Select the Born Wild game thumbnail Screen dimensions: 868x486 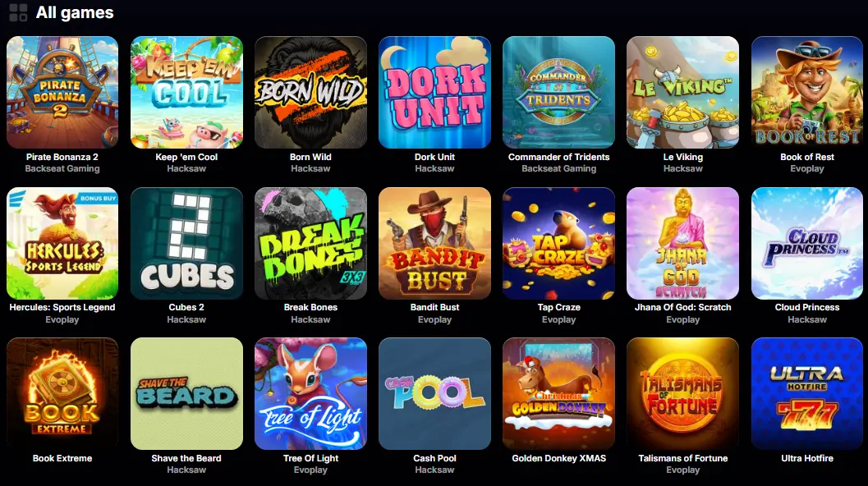coord(310,93)
